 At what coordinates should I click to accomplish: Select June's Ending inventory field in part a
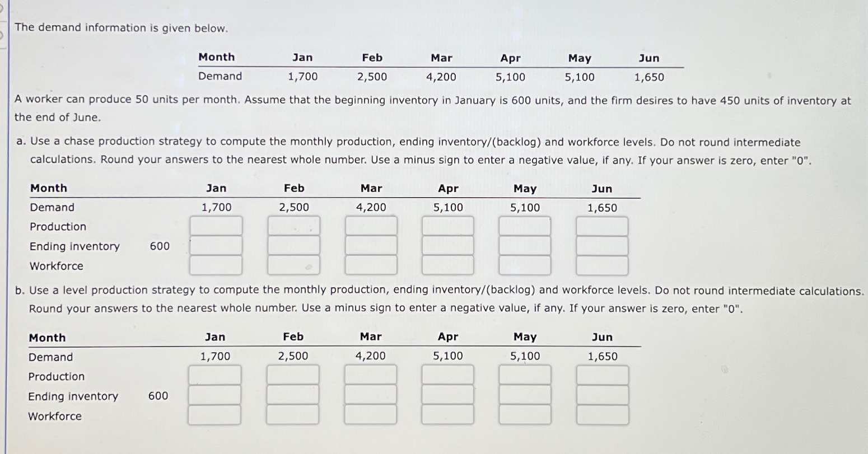click(602, 245)
